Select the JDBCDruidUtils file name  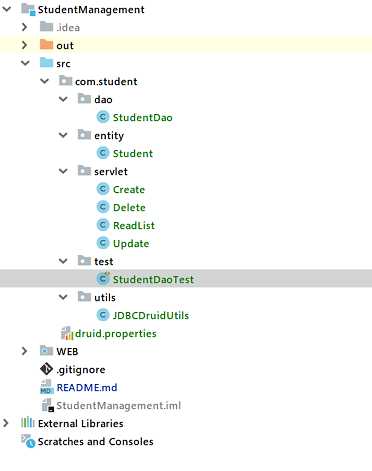(x=151, y=315)
